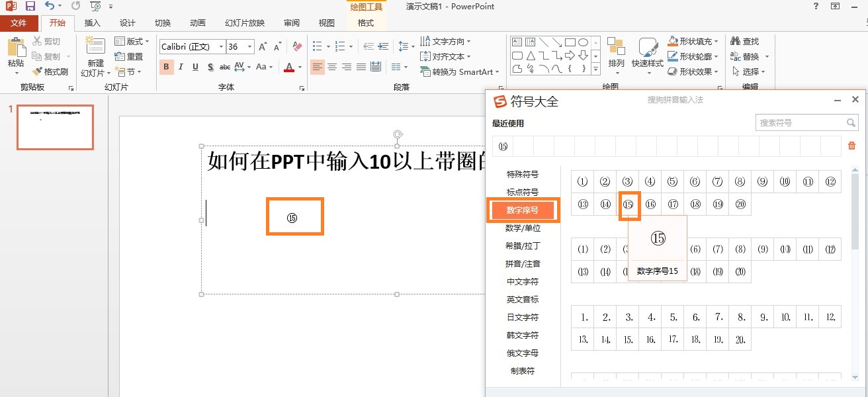Insert circled number ⑳ symbol

tap(740, 204)
